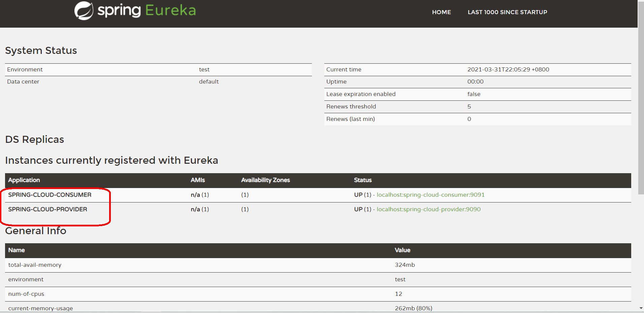Open the HOME menu item
The height and width of the screenshot is (313, 644).
[x=441, y=12]
